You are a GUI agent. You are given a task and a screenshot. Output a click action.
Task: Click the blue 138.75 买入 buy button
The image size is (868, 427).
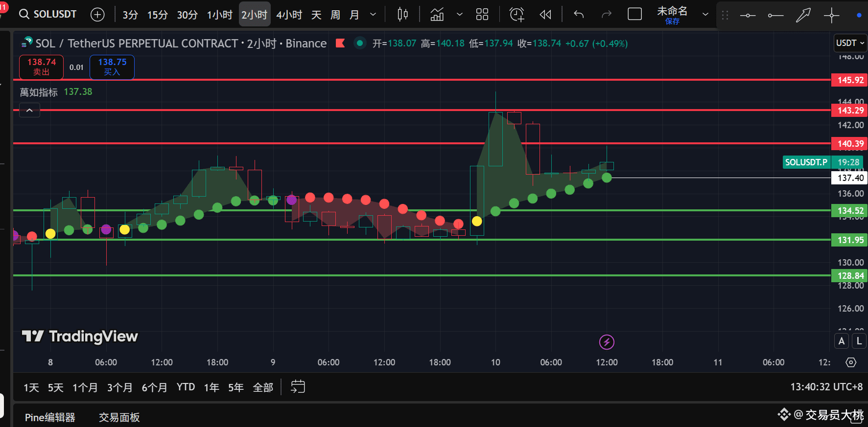coord(112,67)
